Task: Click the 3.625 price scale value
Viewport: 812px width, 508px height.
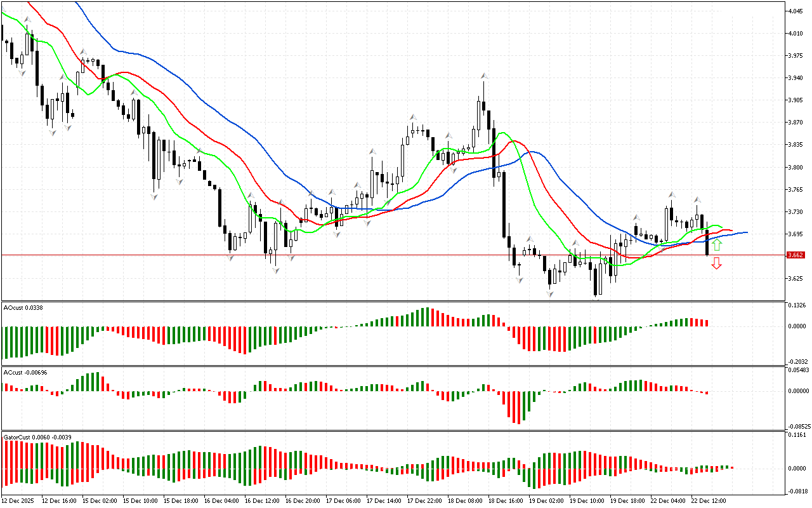Action: click(x=795, y=279)
